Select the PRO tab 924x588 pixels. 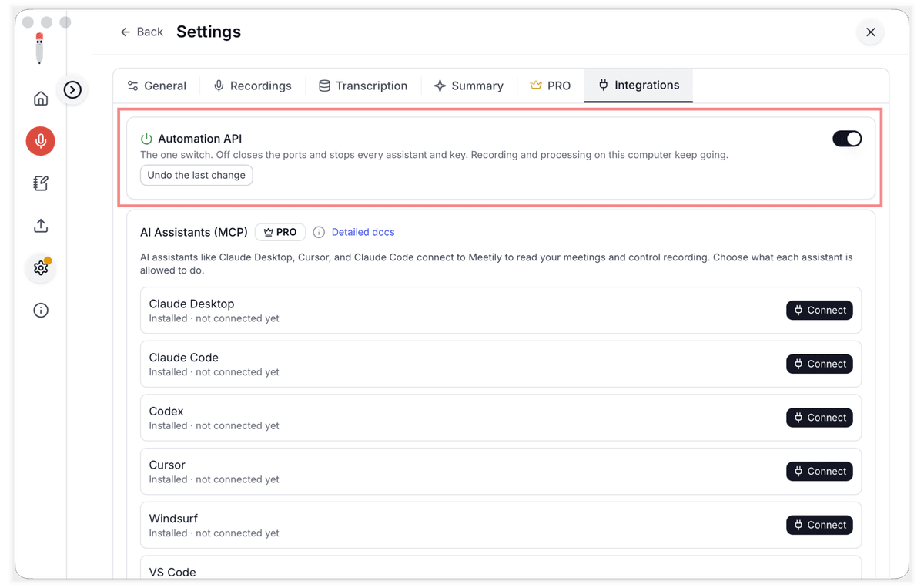[x=551, y=86]
